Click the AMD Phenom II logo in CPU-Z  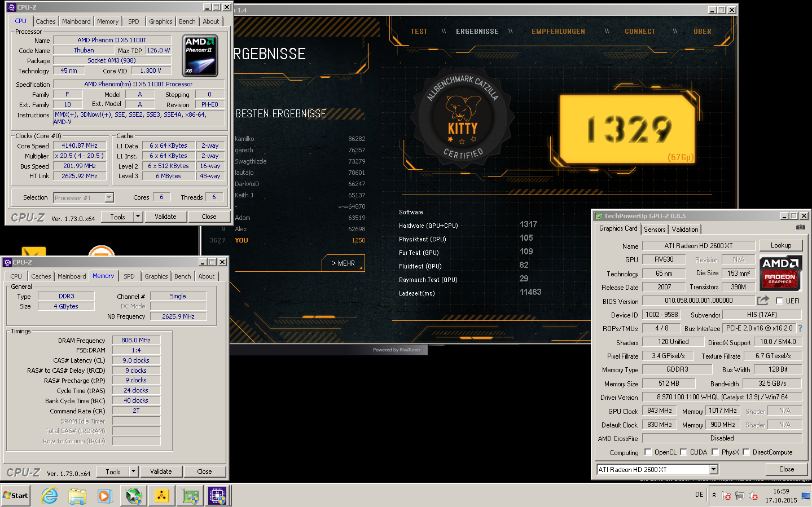[201, 56]
